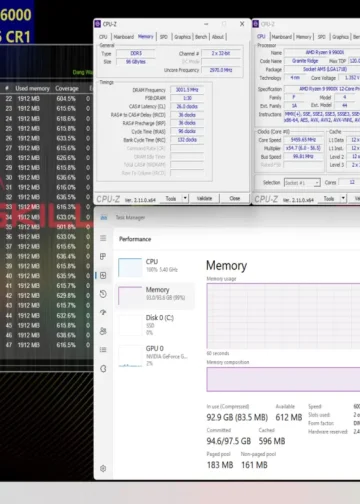
Task: Open the Task Manager hamburger navigation menu
Action: (x=103, y=238)
